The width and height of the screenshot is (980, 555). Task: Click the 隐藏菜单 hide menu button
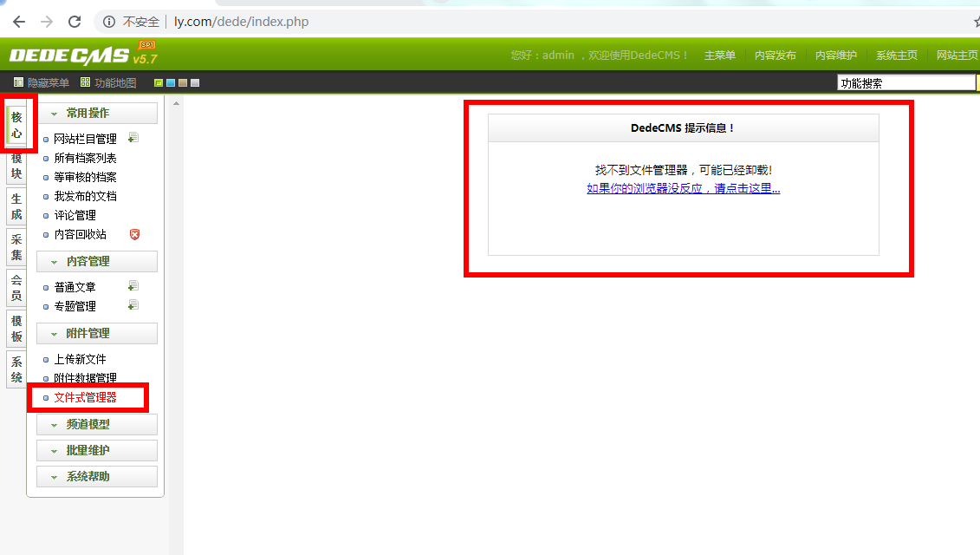click(41, 82)
